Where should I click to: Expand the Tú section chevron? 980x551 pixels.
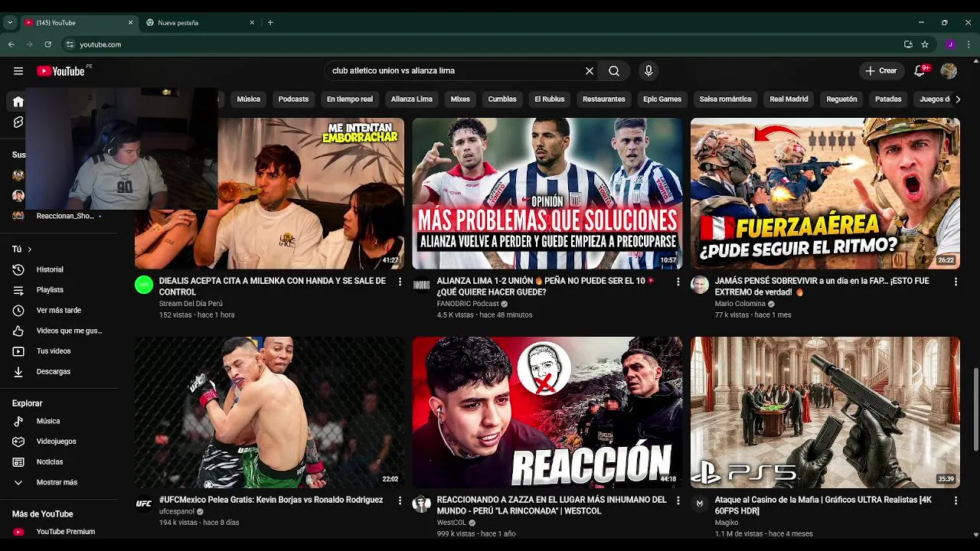pos(30,249)
